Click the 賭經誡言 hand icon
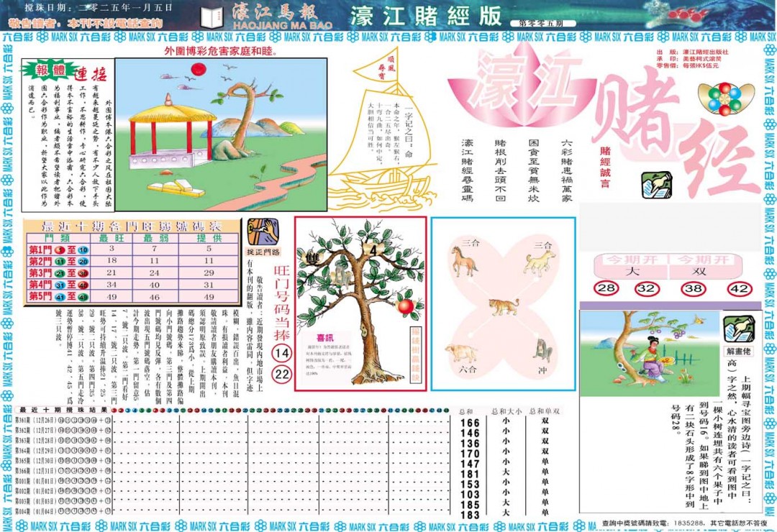The width and height of the screenshot is (777, 532). click(x=657, y=184)
